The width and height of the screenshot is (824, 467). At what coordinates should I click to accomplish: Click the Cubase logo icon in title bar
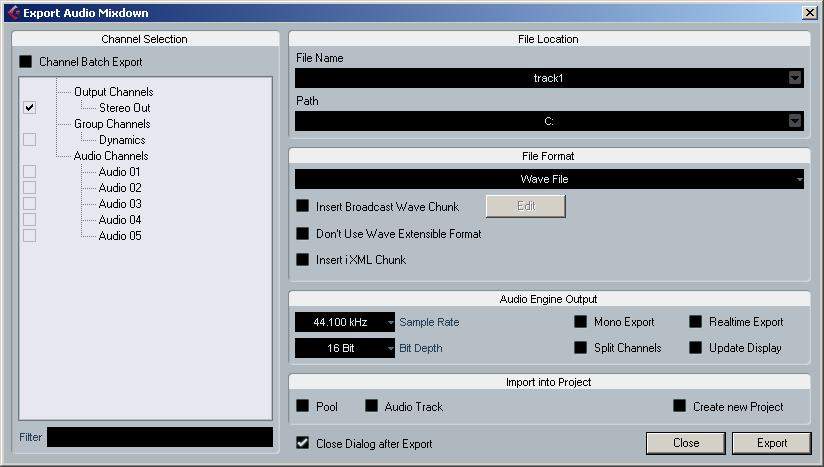pyautogui.click(x=13, y=13)
